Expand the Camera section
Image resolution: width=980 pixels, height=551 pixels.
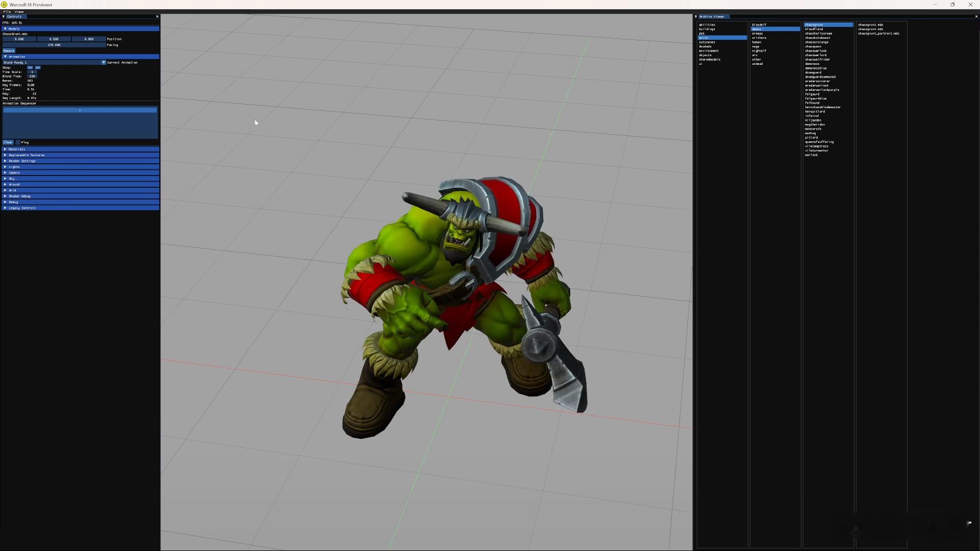tap(81, 172)
